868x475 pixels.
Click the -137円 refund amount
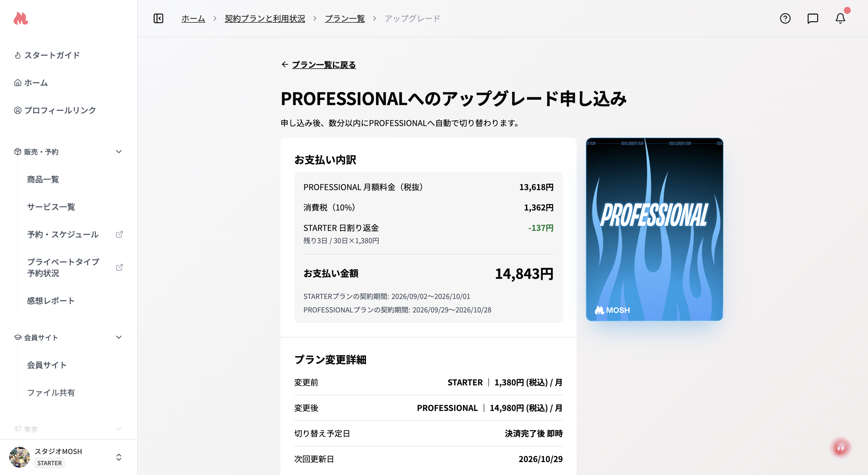pos(541,228)
